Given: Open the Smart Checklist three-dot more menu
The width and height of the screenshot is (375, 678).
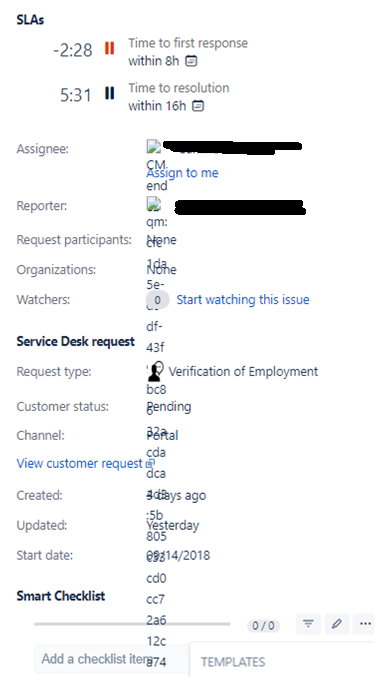Looking at the screenshot, I should point(365,624).
